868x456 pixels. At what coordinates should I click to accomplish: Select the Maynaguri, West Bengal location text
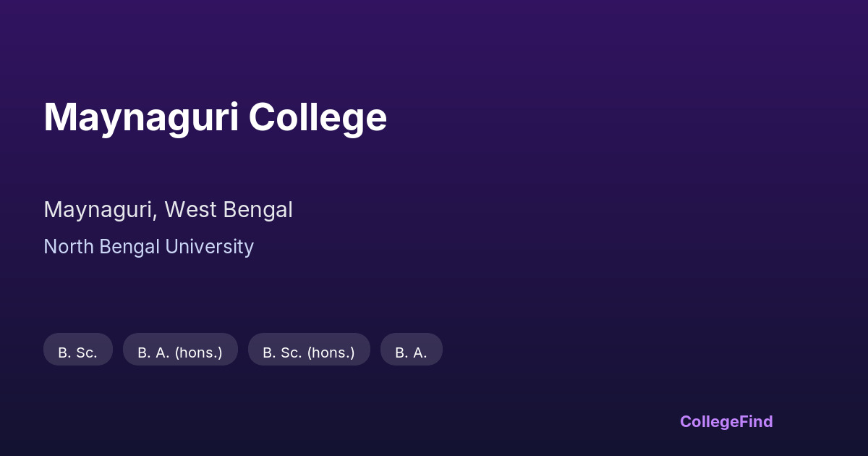pos(168,210)
